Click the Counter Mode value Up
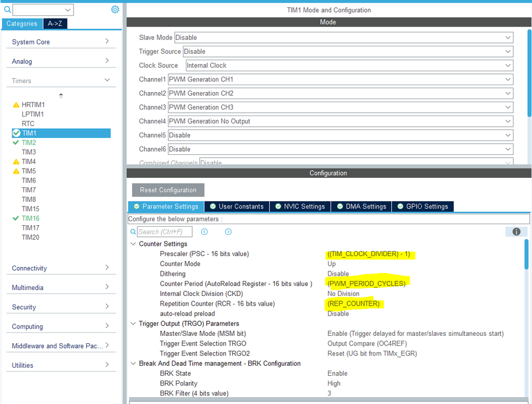The image size is (532, 404). (331, 264)
